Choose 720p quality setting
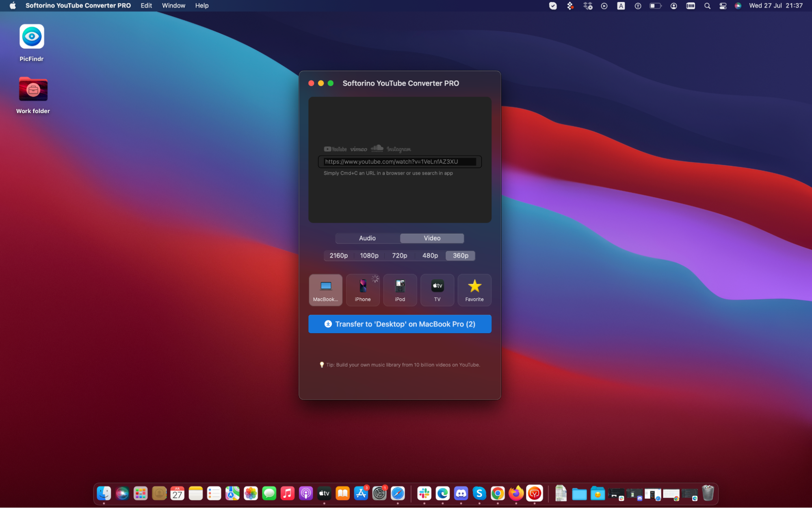 [399, 256]
